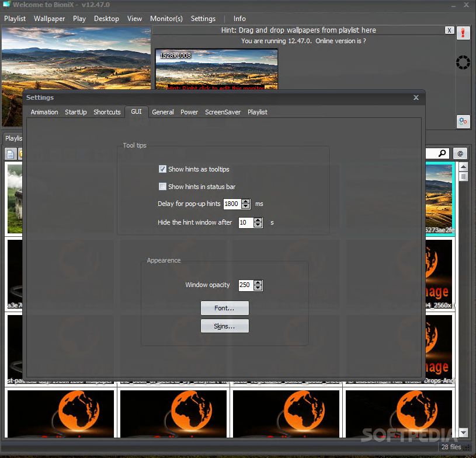Click the Hide hint window after field

[x=246, y=223]
